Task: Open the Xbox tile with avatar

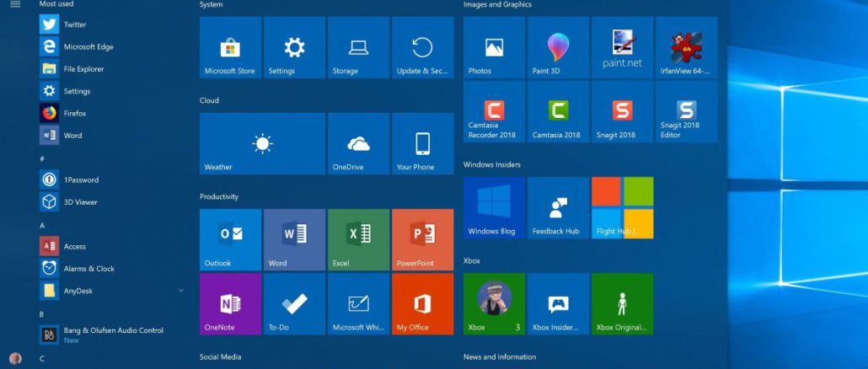Action: (x=495, y=304)
